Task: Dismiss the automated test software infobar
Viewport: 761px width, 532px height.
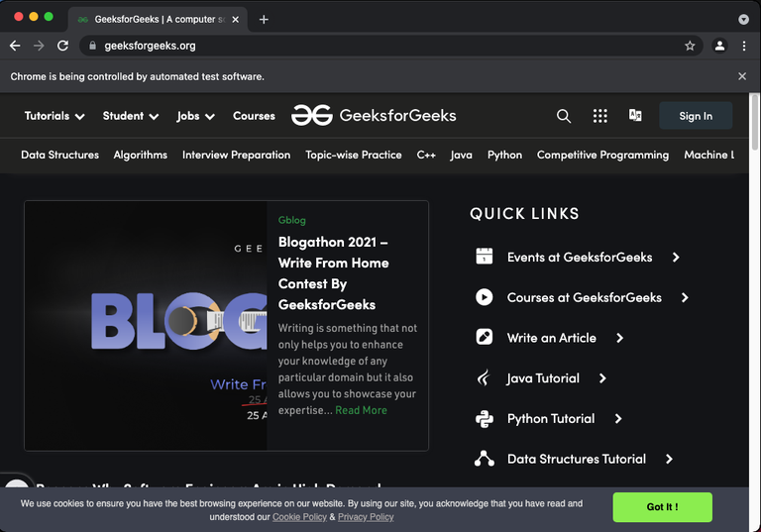Action: [x=742, y=76]
